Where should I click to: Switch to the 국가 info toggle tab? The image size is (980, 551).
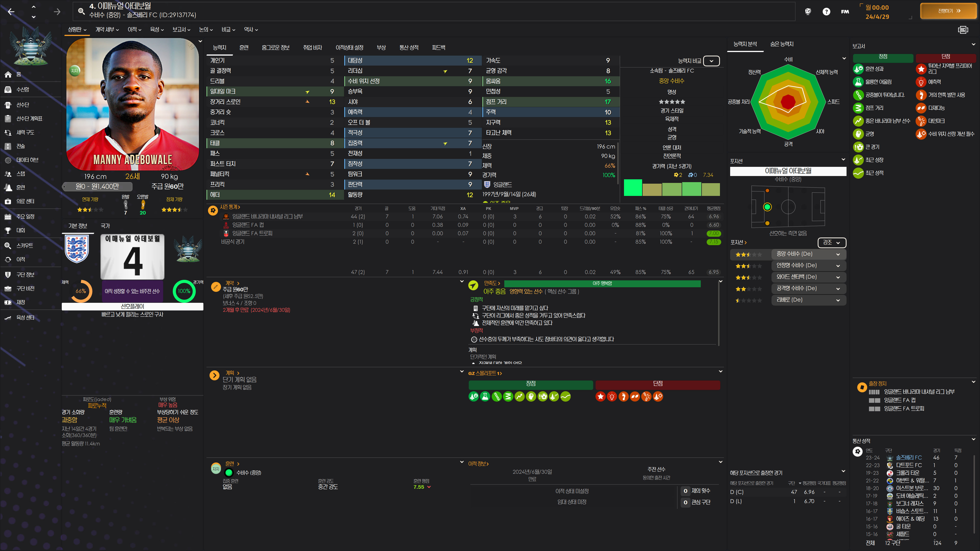pyautogui.click(x=105, y=226)
